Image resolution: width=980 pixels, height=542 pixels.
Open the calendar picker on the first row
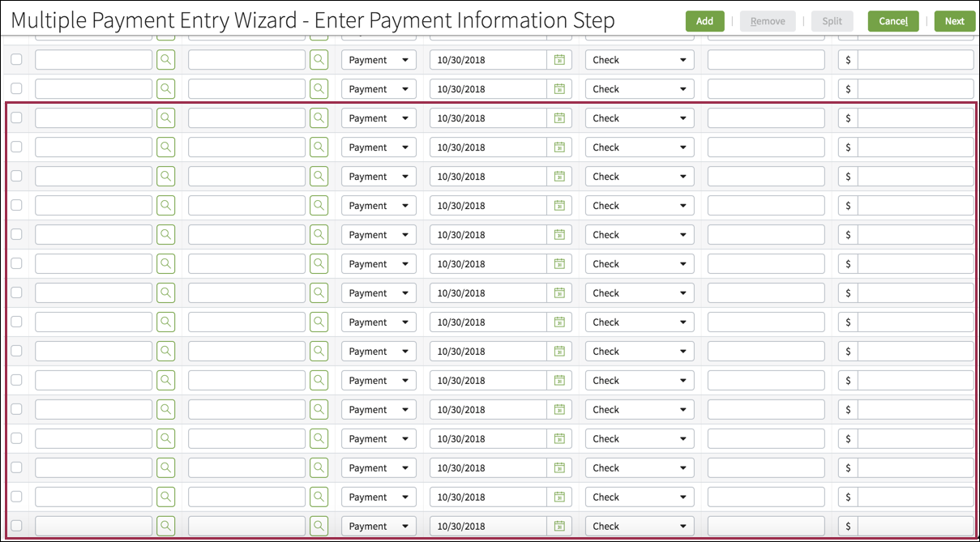click(x=559, y=59)
